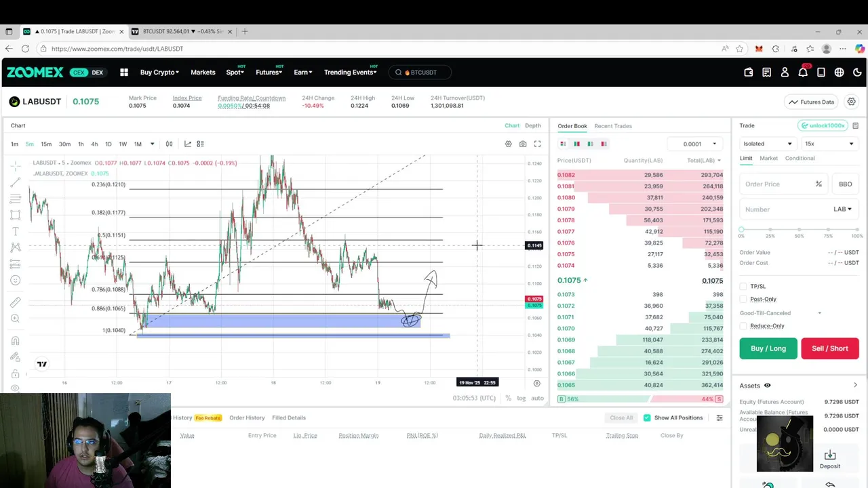
Task: Toggle percent scale on chart
Action: [508, 398]
